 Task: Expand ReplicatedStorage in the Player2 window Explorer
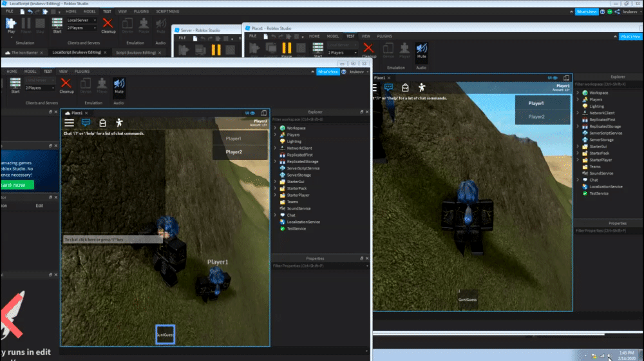click(x=275, y=162)
